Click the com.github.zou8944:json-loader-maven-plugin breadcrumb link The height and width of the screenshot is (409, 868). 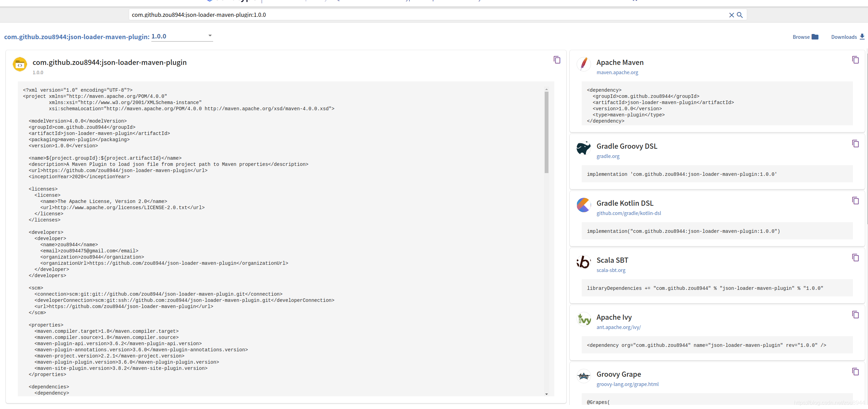(x=77, y=37)
